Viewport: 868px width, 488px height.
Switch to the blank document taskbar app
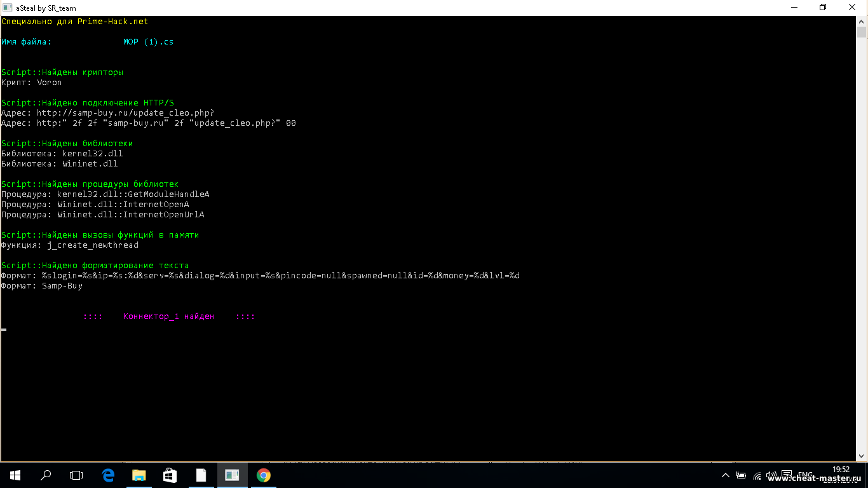201,475
